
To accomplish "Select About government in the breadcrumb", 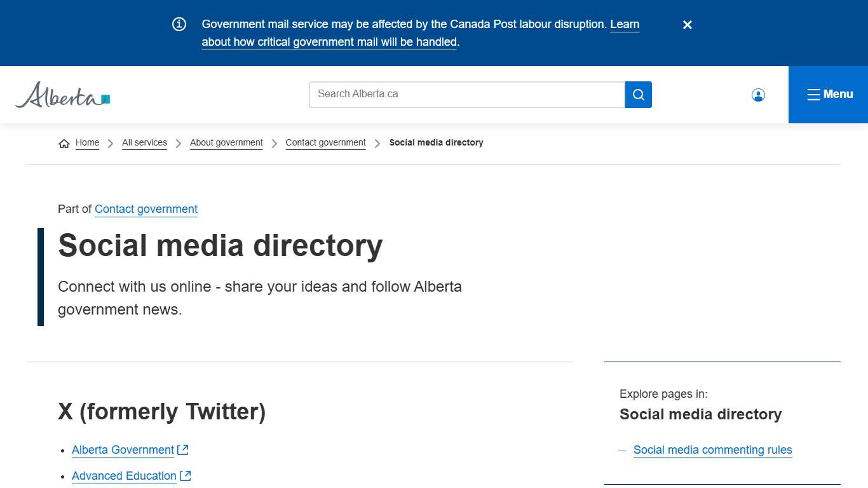I will (x=226, y=142).
